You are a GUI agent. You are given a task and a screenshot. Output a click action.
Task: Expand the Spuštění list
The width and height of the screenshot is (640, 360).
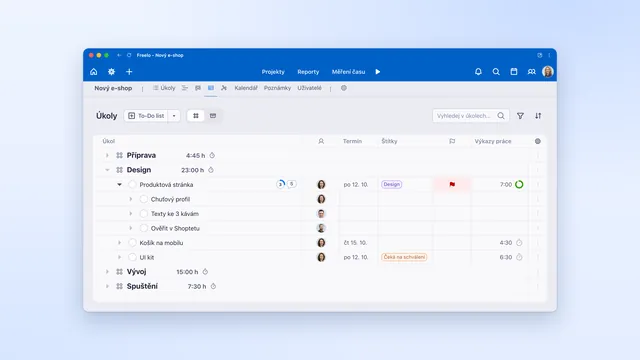pyautogui.click(x=107, y=287)
